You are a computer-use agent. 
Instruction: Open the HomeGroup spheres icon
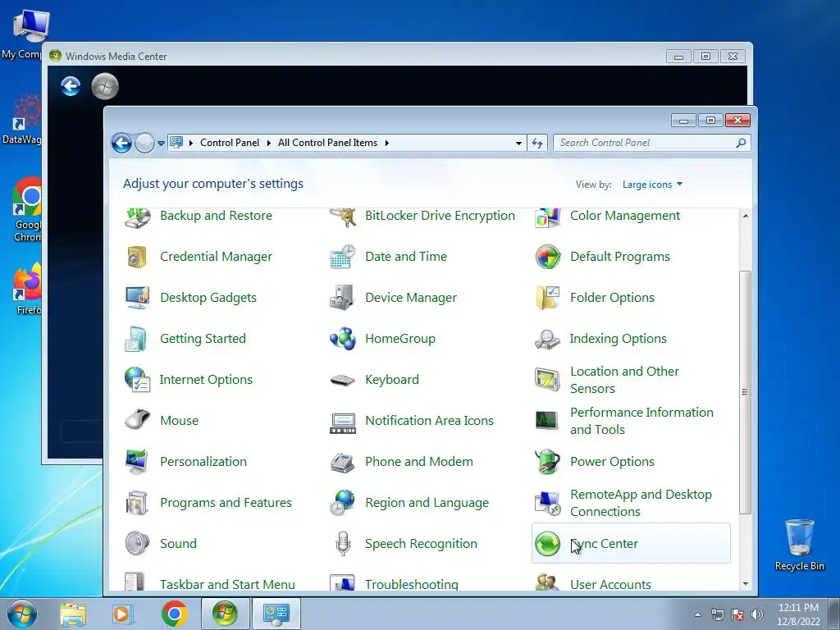343,339
